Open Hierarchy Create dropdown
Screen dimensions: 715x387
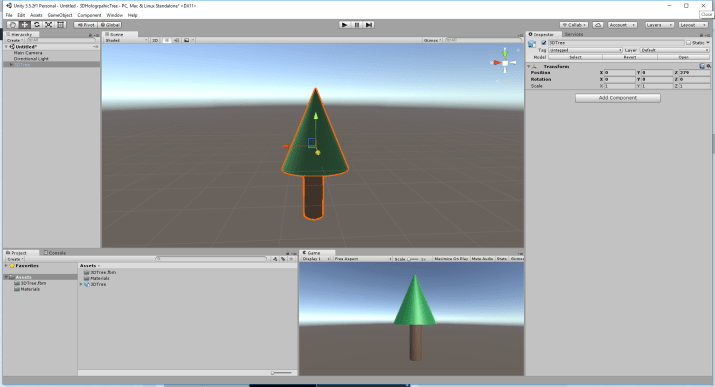click(15, 40)
